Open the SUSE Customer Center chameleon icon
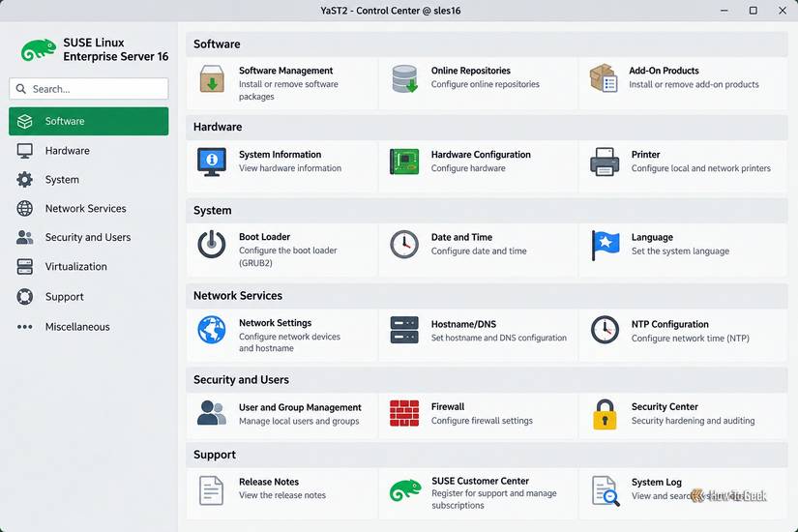 [405, 490]
